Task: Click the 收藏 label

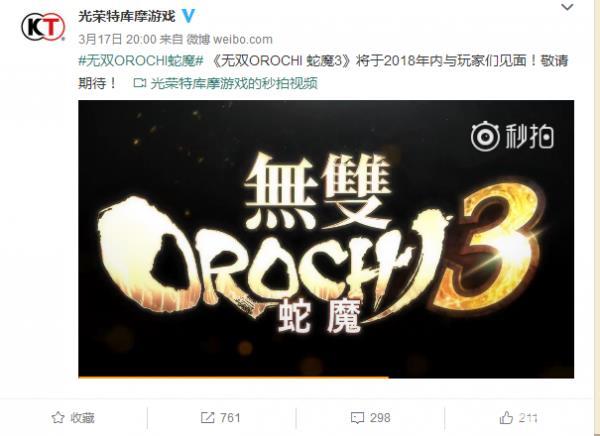Action: 82,418
